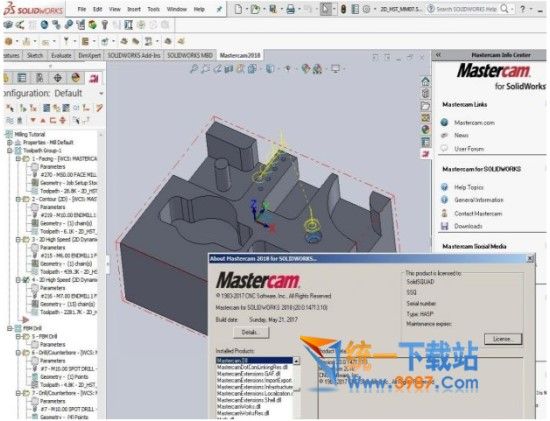Click the Save icon in title toolbar
Screen dimensions: 550x421
(273, 9)
